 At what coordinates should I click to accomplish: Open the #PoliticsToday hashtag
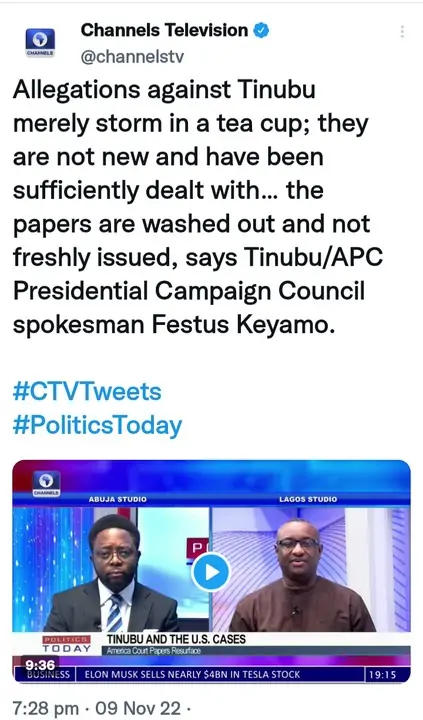point(97,425)
